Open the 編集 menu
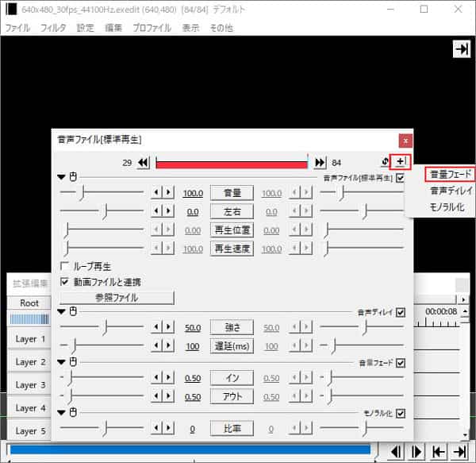Screen dimensions: 476x463 (113, 28)
